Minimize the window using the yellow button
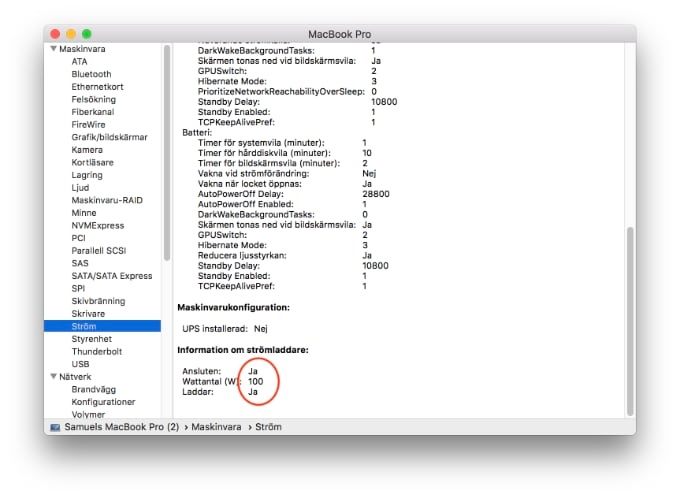 tap(70, 34)
